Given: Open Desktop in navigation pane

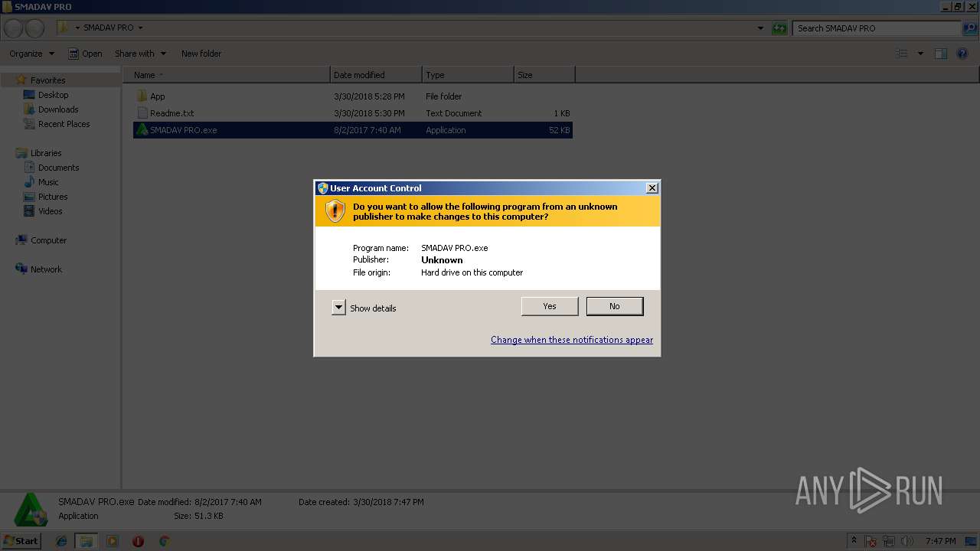Looking at the screenshot, I should point(53,95).
